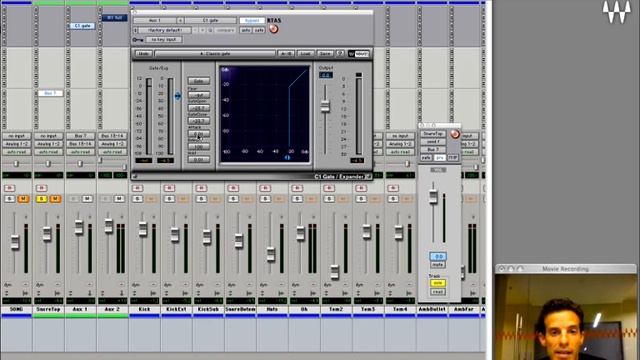Open Aux 2 auto read automation selector
This screenshot has height=360, width=640.
coord(112,152)
